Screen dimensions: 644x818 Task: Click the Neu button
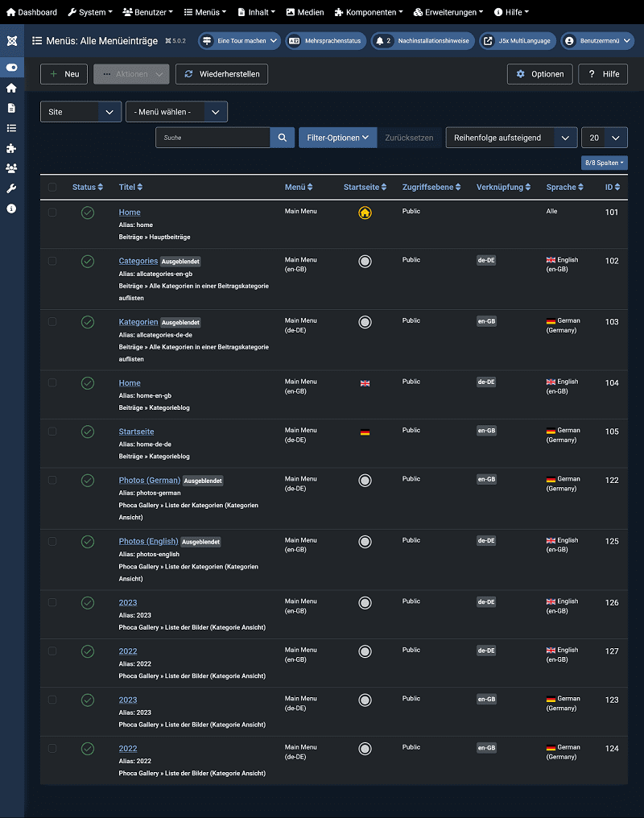point(64,74)
